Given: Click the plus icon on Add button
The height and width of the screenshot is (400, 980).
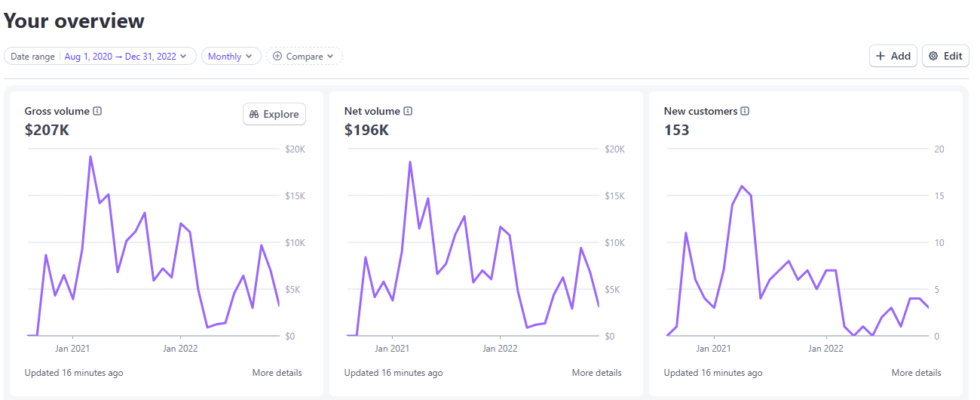Looking at the screenshot, I should point(880,57).
